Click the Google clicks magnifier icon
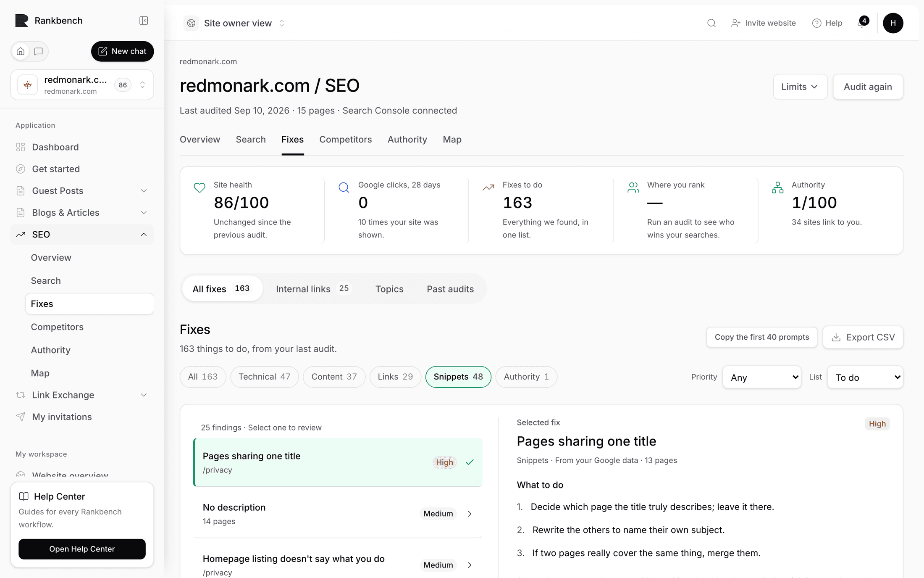Viewport: 924px width, 578px height. pyautogui.click(x=344, y=187)
